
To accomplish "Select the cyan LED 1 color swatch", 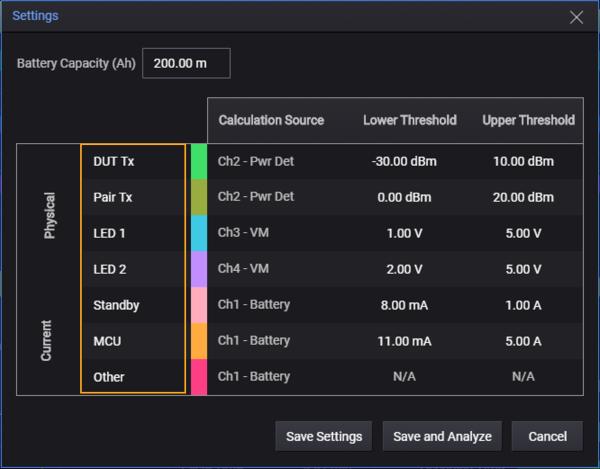I will pos(199,233).
